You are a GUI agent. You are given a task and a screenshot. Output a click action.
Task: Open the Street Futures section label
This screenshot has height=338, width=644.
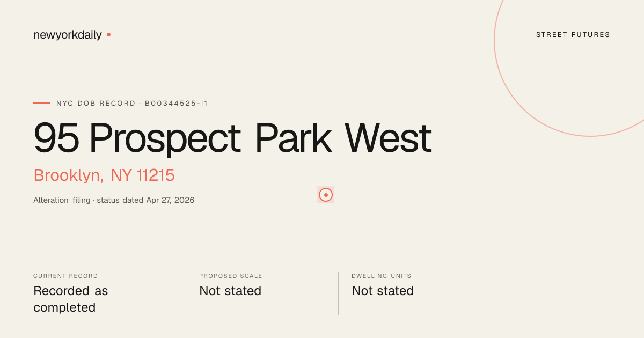pyautogui.click(x=573, y=35)
